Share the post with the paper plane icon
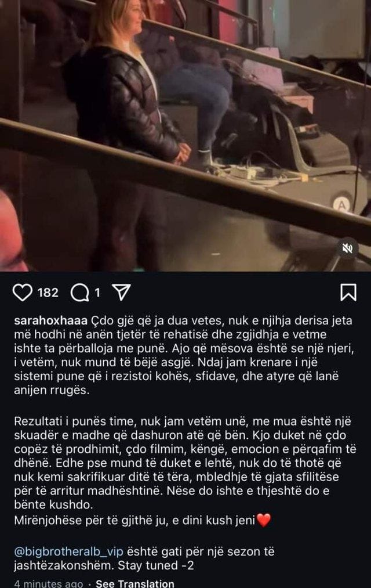Screen dimensions: 371x588 click(121, 292)
